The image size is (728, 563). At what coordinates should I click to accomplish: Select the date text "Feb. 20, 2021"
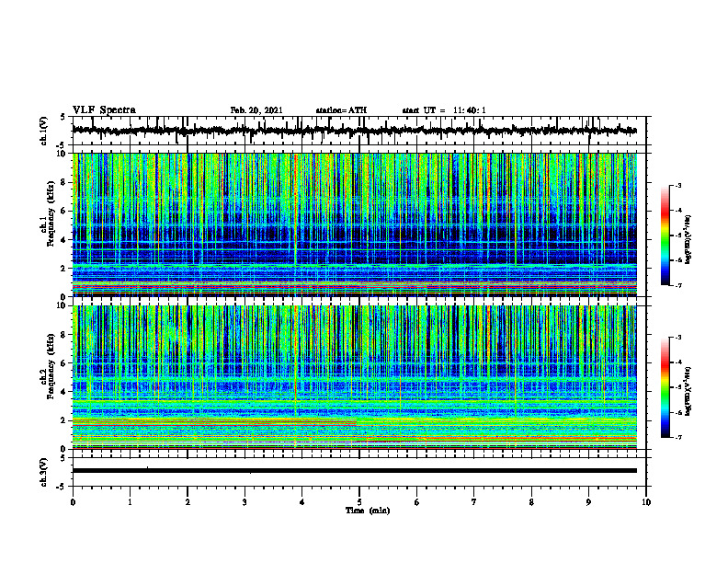click(x=256, y=110)
